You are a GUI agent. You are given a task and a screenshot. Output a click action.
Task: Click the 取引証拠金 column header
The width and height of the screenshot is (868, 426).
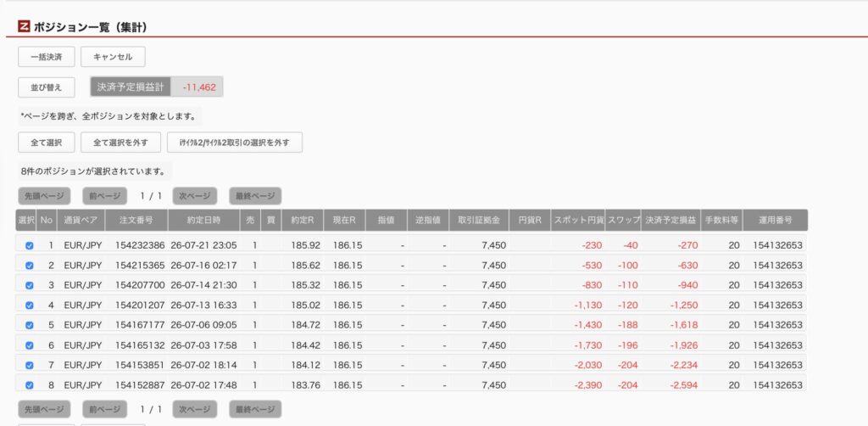[479, 220]
